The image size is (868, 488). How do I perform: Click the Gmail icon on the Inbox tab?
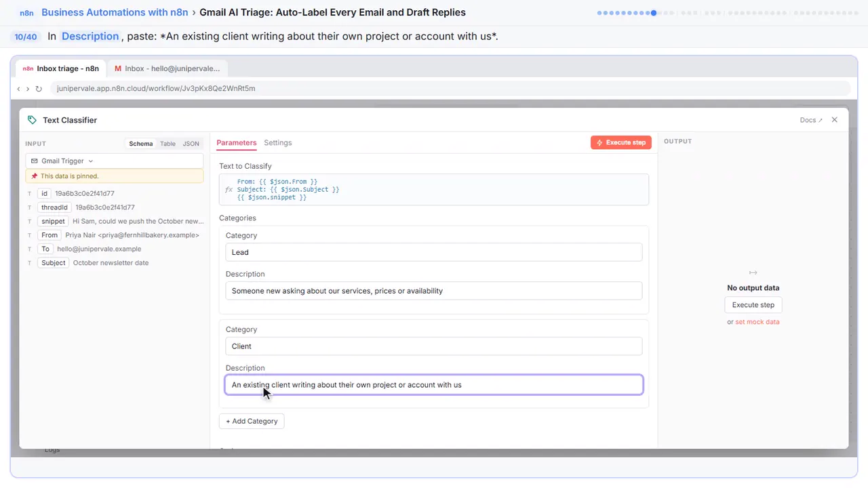pyautogui.click(x=118, y=68)
